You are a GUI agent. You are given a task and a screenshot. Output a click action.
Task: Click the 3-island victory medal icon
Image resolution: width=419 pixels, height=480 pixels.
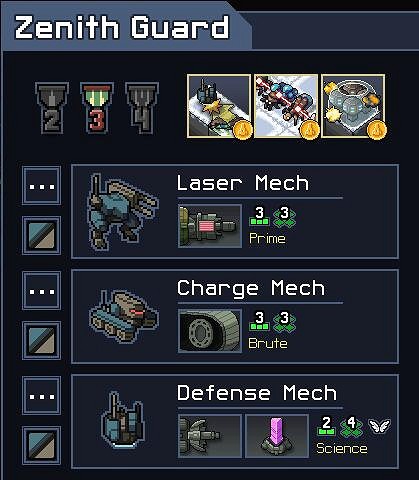coord(97,108)
